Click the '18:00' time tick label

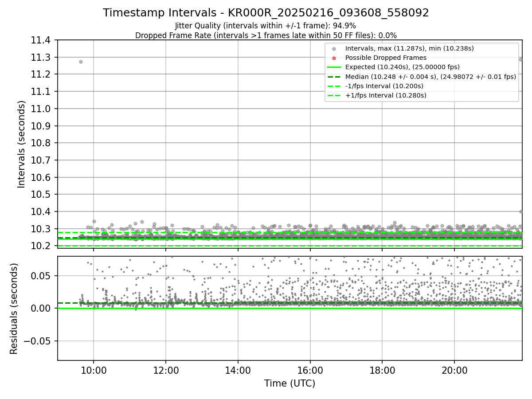tap(382, 370)
